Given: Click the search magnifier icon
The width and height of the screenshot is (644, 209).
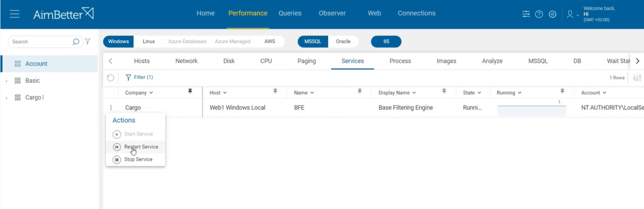Looking at the screenshot, I should (x=76, y=42).
